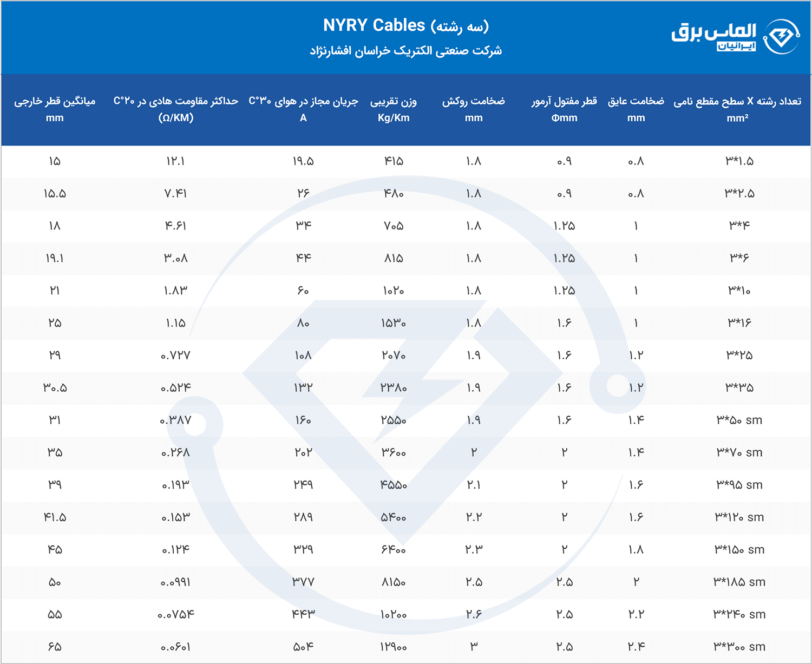Click the resistance value ۰.۱۹۳
The image size is (812, 664).
(x=175, y=485)
